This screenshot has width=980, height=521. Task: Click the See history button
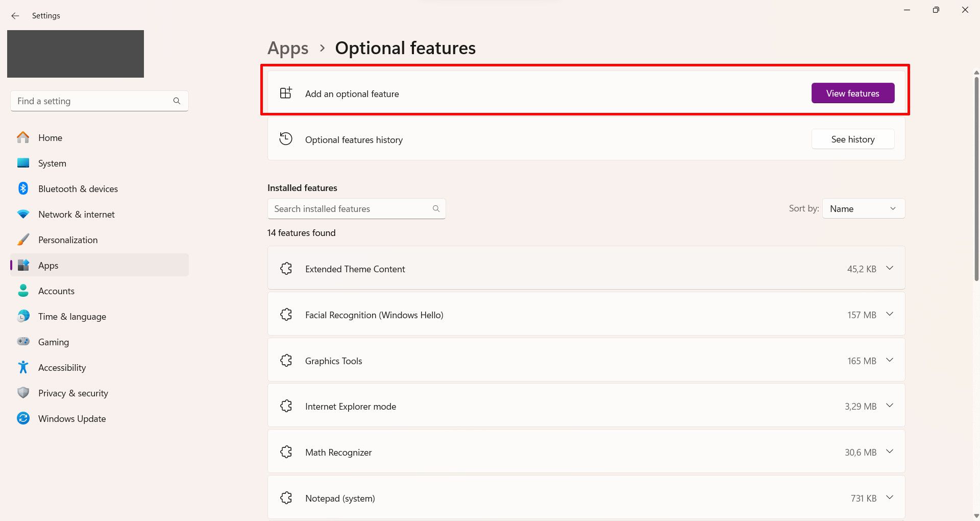[852, 139]
